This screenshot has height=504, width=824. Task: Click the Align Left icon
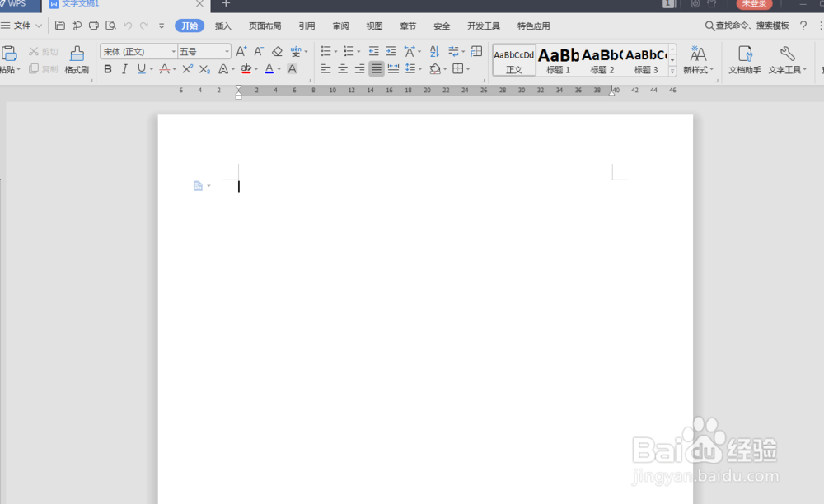tap(325, 69)
